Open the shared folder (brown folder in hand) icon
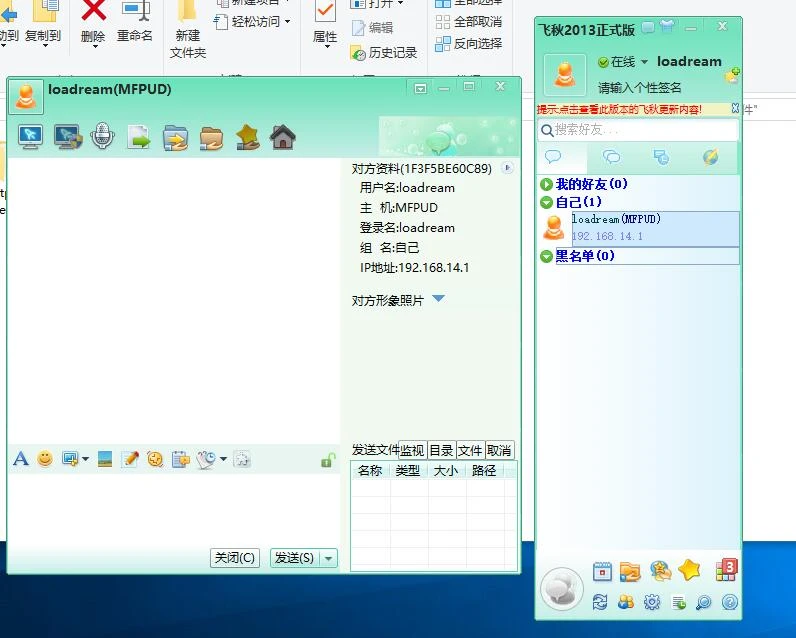Screen dimensions: 796x638 (211, 138)
